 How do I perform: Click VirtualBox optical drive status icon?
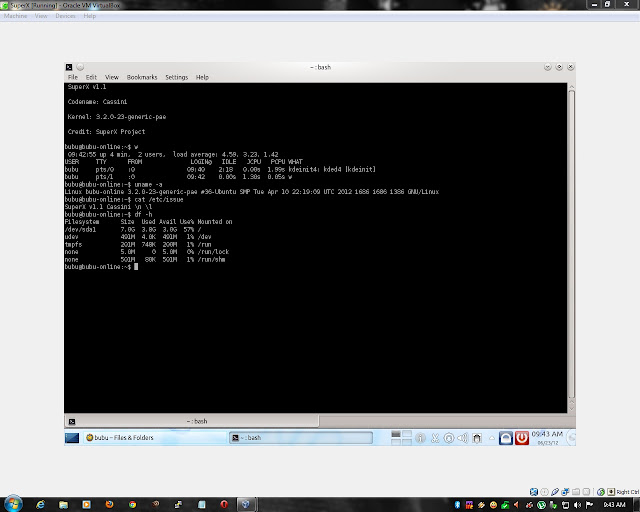(544, 492)
